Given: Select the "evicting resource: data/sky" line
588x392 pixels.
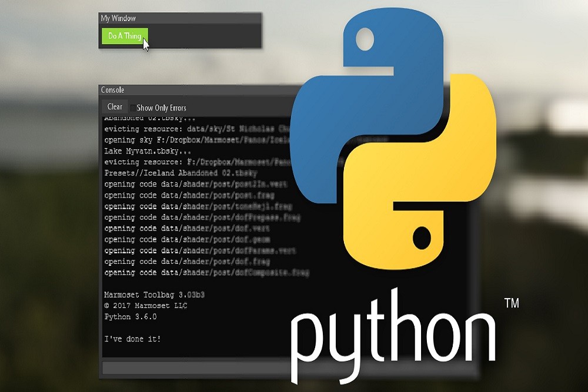Looking at the screenshot, I should (x=197, y=129).
